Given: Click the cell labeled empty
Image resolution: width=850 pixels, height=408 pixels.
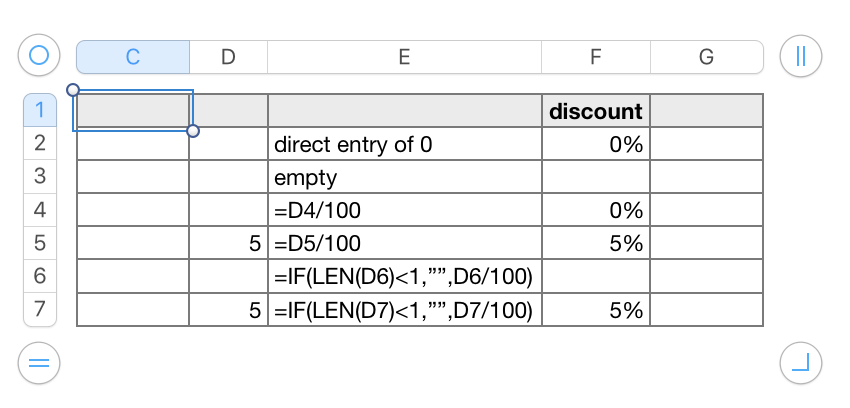Looking at the screenshot, I should click(x=404, y=177).
